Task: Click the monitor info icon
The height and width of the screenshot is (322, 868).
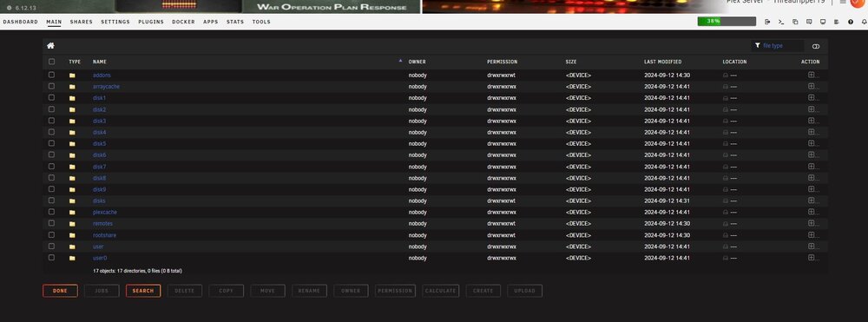Action: point(823,22)
